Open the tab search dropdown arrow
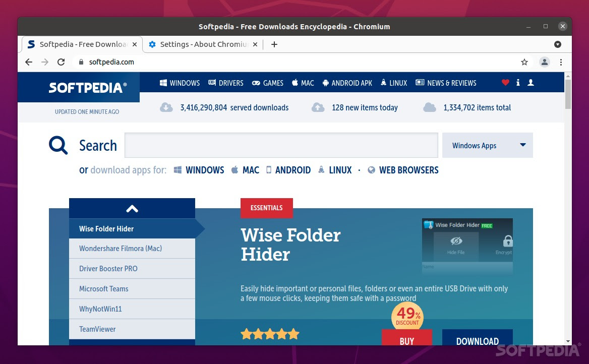589x364 pixels. click(x=557, y=44)
